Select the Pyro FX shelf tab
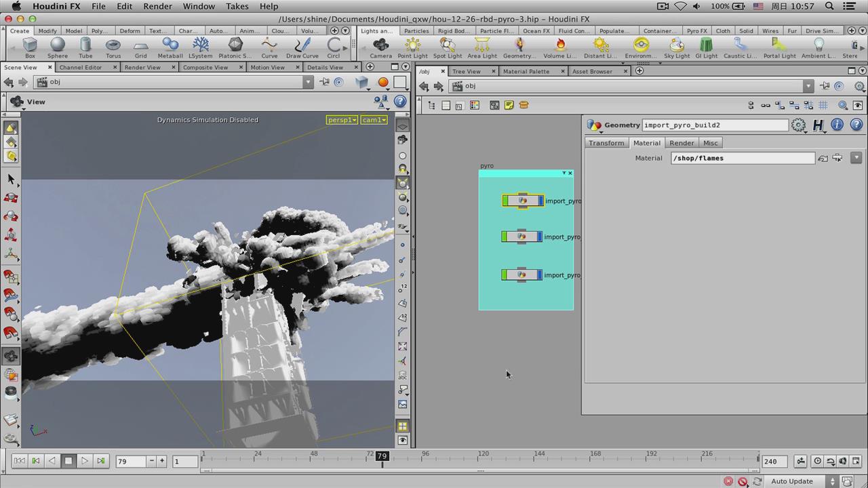Viewport: 868px width, 488px height. pos(697,30)
